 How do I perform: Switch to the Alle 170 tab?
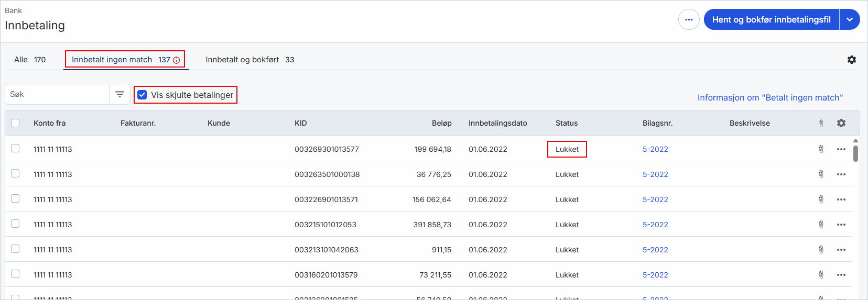pyautogui.click(x=30, y=60)
